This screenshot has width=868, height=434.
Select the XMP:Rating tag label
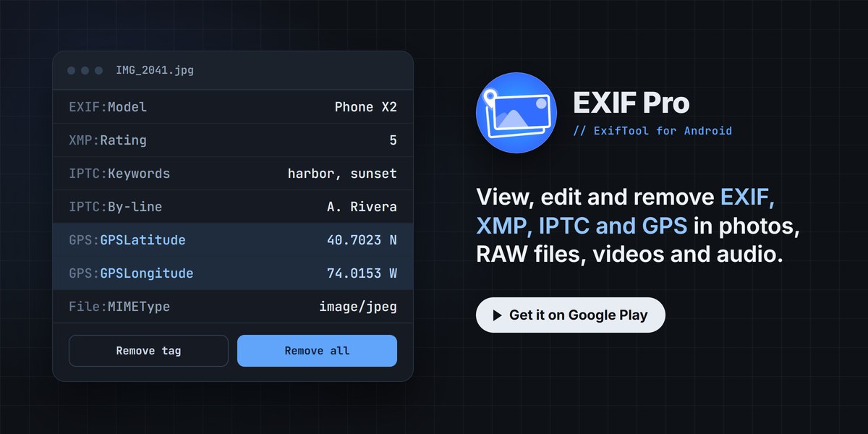108,140
